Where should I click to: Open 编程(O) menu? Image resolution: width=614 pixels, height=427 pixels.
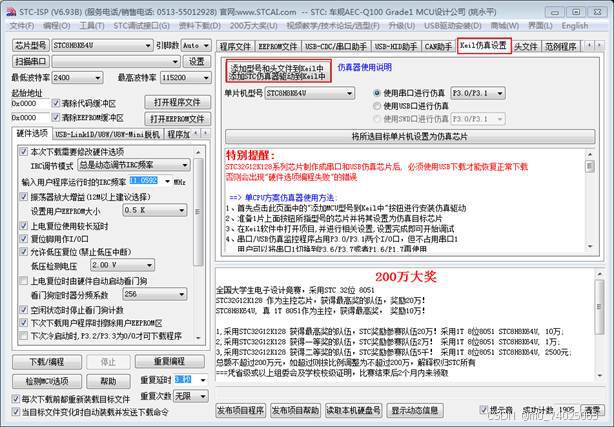click(x=56, y=26)
